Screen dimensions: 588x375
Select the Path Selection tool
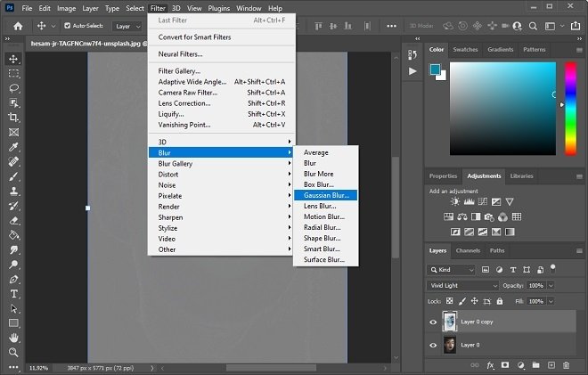(13, 308)
